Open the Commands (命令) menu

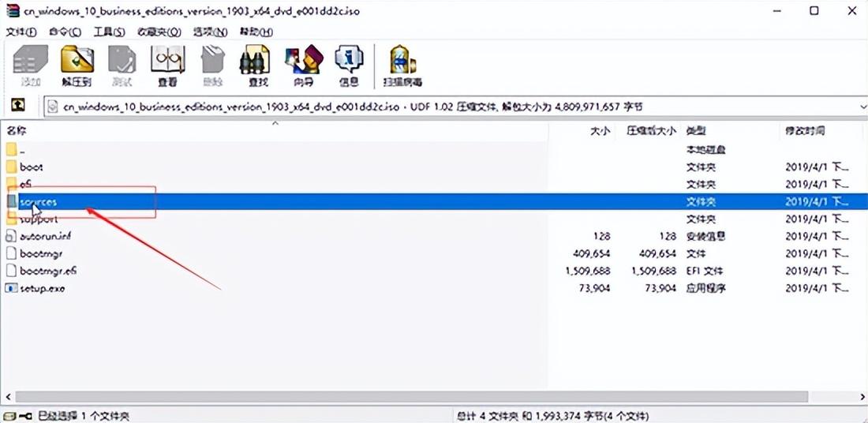pyautogui.click(x=65, y=32)
